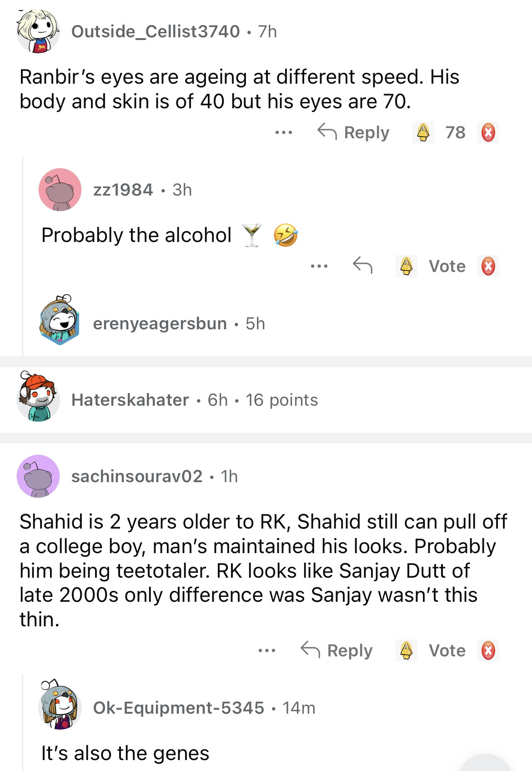This screenshot has height=771, width=532.
Task: Open three-dot menu on Outside_Cellist3740's comment
Action: (284, 132)
